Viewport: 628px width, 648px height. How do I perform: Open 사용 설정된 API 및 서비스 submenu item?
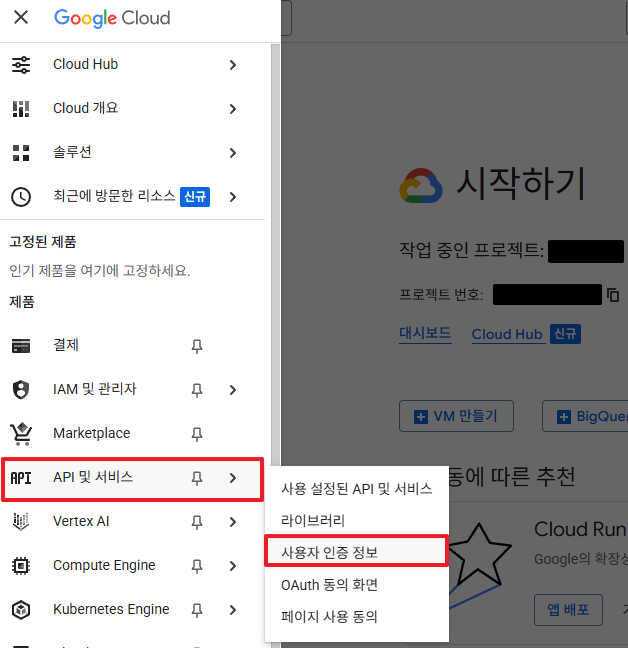[357, 489]
